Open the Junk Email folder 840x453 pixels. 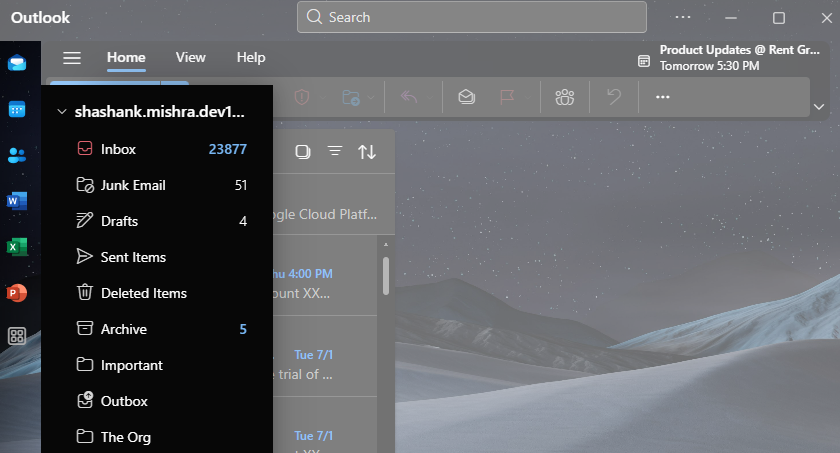159,185
